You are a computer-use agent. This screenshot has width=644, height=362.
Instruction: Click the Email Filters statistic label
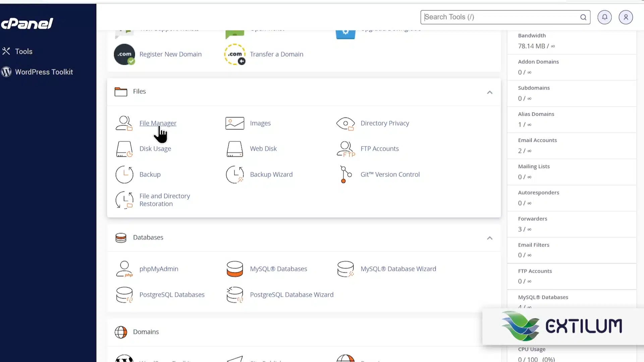[x=533, y=245]
